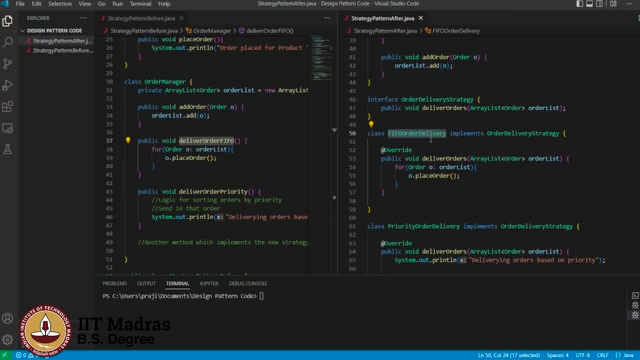Open the Terminal menu
This screenshot has width=640, height=360.
pyautogui.click(x=140, y=4)
